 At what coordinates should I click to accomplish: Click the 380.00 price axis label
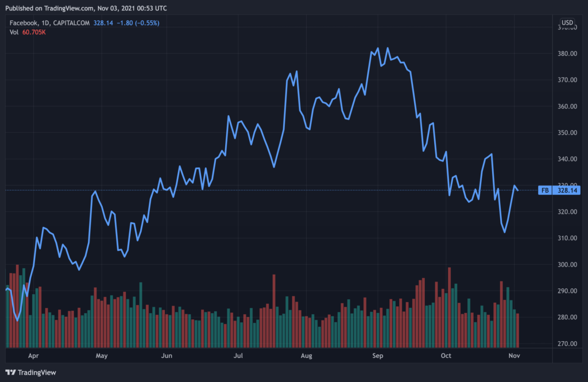(567, 53)
